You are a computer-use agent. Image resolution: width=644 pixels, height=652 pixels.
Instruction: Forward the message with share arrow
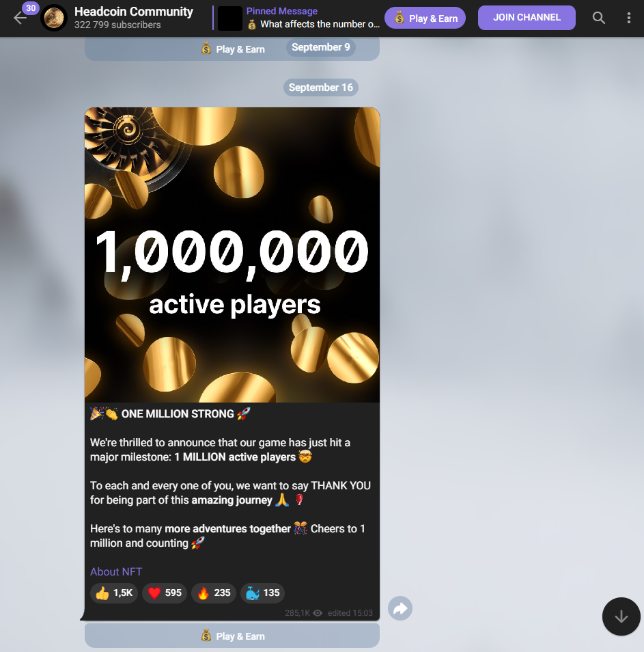(400, 608)
